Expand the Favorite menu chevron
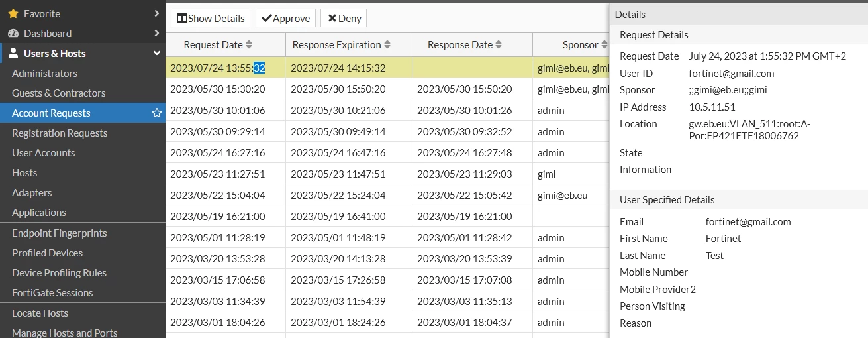Image resolution: width=868 pixels, height=338 pixels. [x=156, y=13]
